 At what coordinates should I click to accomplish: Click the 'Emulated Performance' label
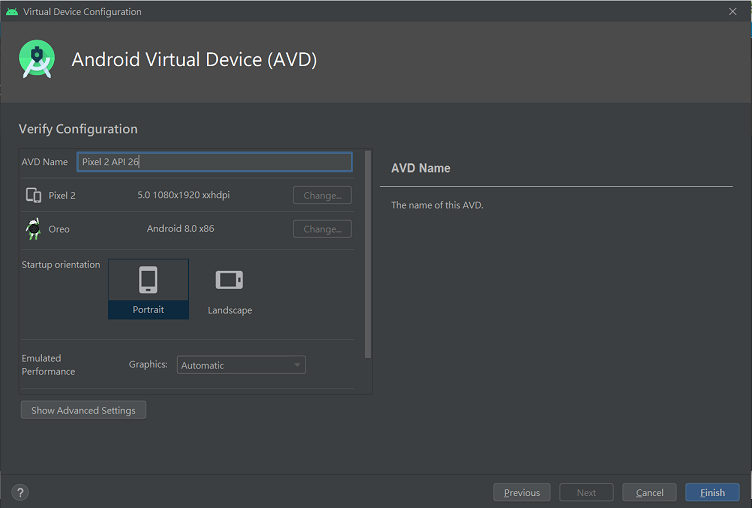(48, 365)
